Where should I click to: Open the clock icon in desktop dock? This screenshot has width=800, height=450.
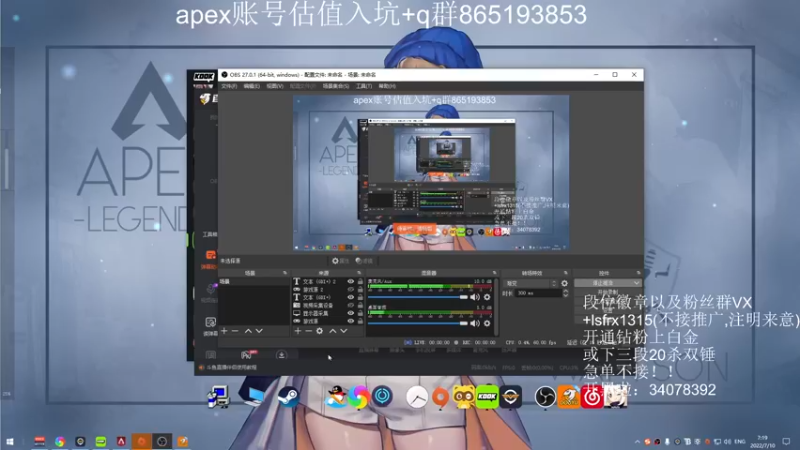click(x=417, y=396)
